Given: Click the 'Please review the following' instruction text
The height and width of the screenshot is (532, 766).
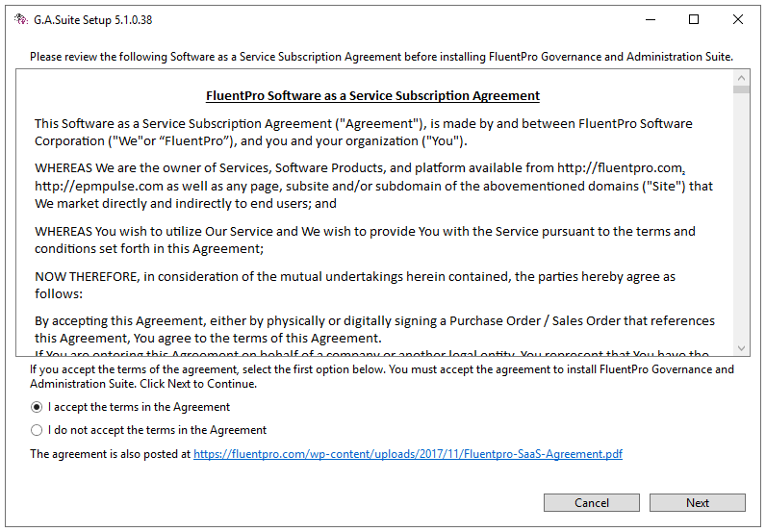Looking at the screenshot, I should coord(381,57).
